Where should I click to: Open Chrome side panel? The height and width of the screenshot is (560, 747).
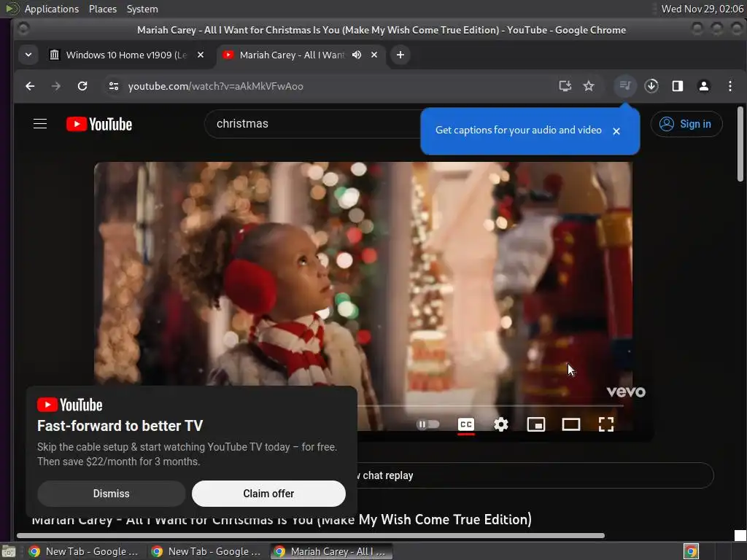coord(678,86)
